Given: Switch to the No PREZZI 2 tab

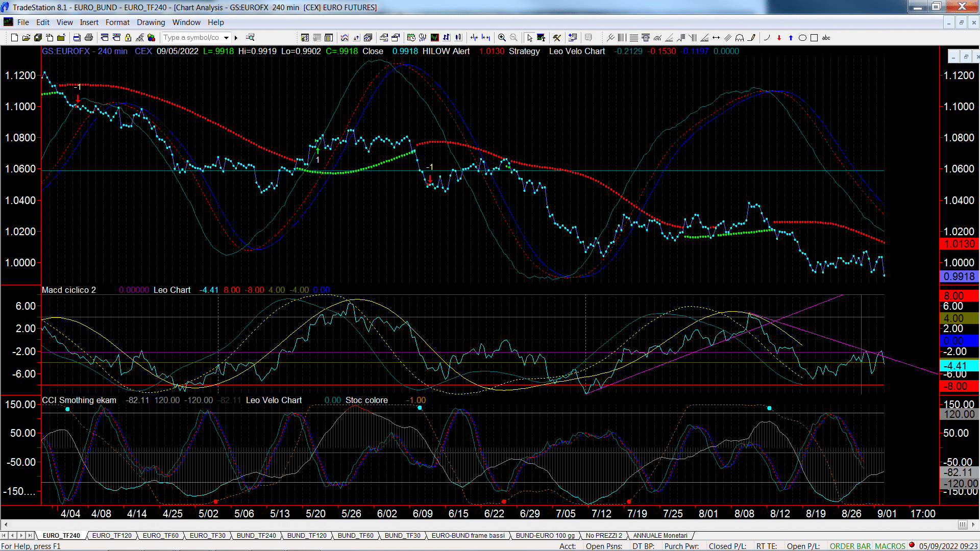Looking at the screenshot, I should pos(604,535).
